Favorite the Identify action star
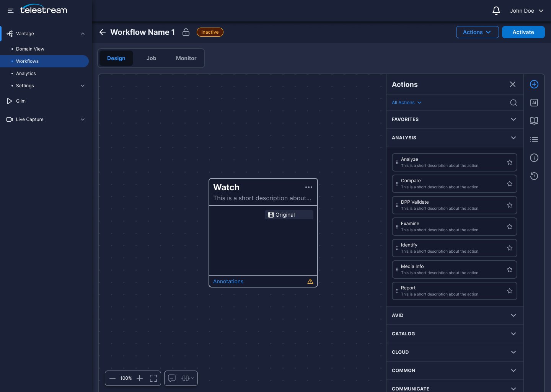This screenshot has height=392, width=551. click(510, 248)
